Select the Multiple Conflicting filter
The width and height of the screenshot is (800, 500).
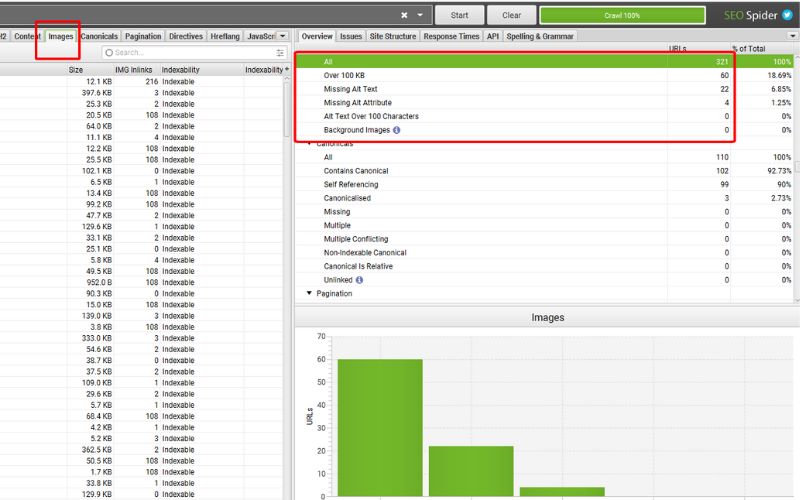click(x=544, y=239)
